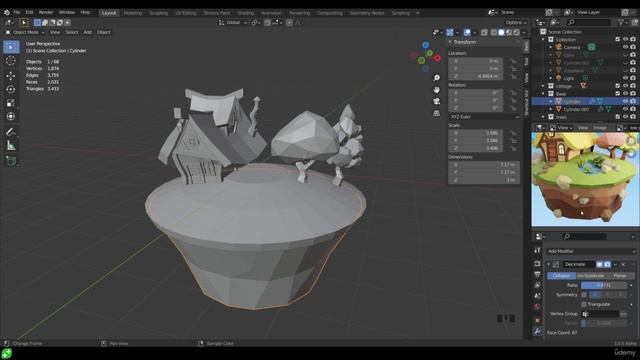This screenshot has height=360, width=640.
Task: Select the Annotate tool
Action: pyautogui.click(x=11, y=132)
